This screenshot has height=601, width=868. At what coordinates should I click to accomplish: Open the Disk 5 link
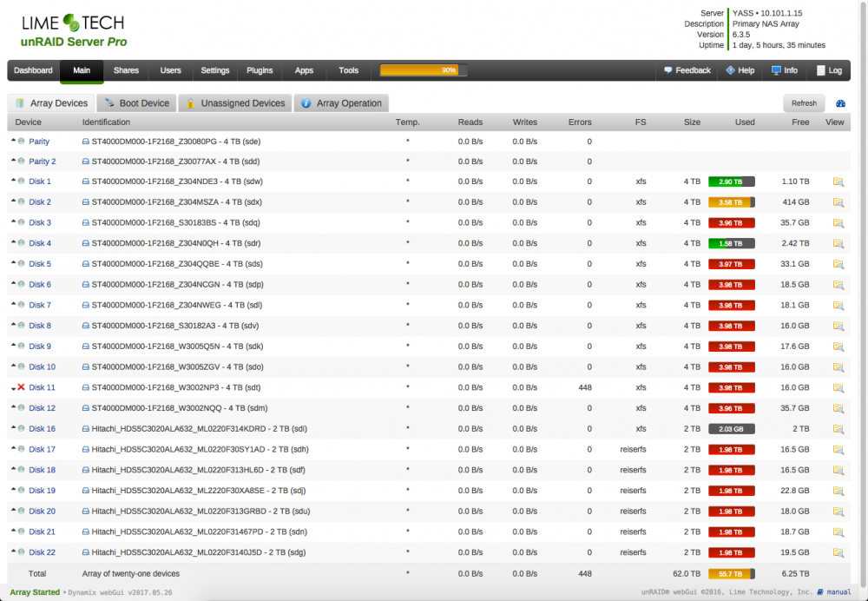pyautogui.click(x=40, y=264)
